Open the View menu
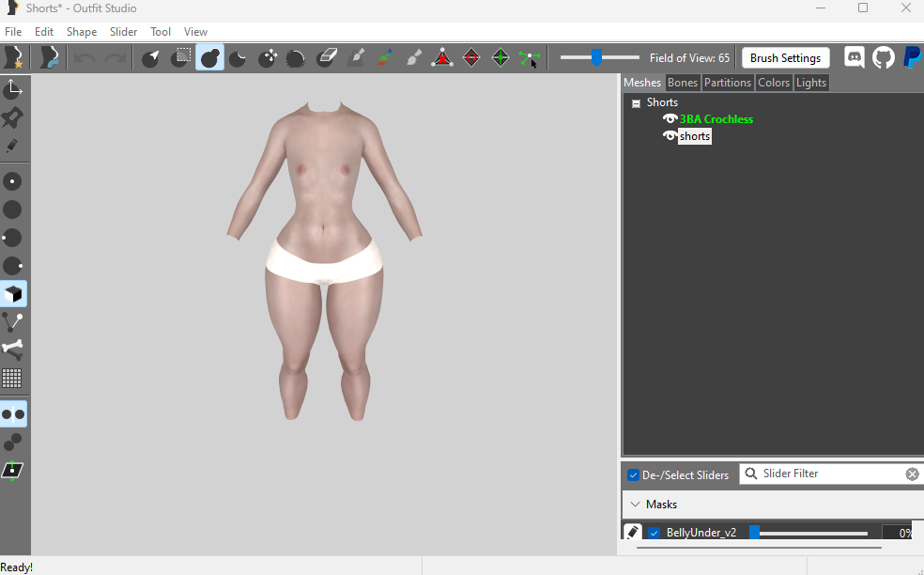Viewport: 924px width, 575px height. point(195,32)
